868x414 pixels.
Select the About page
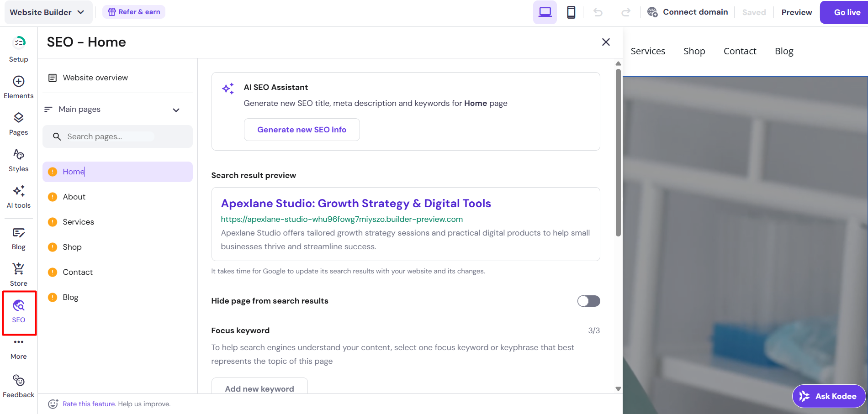(x=117, y=197)
